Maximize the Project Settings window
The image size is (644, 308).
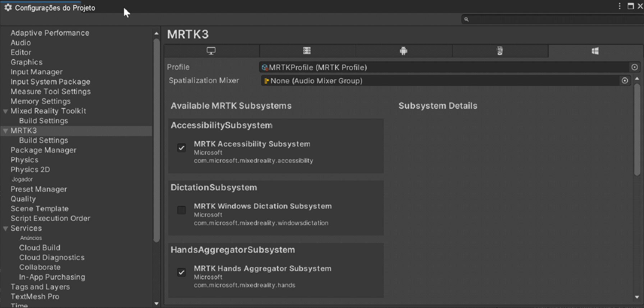click(x=631, y=6)
